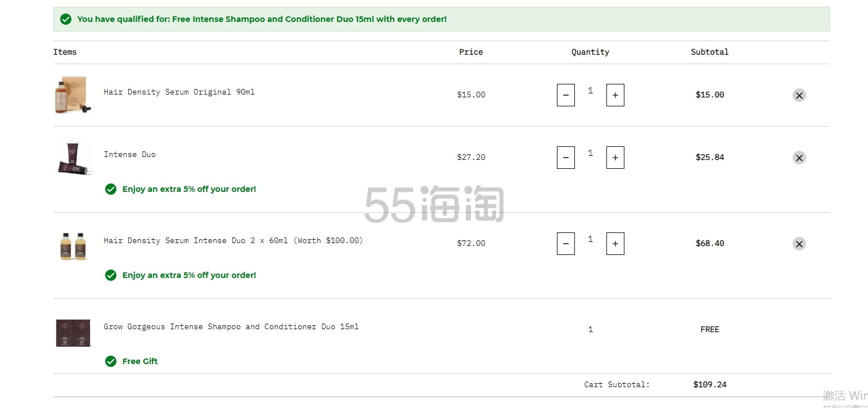Remove Hair Density Serum Original 90ml from cart
Screen dimensions: 868x408
[x=799, y=95]
